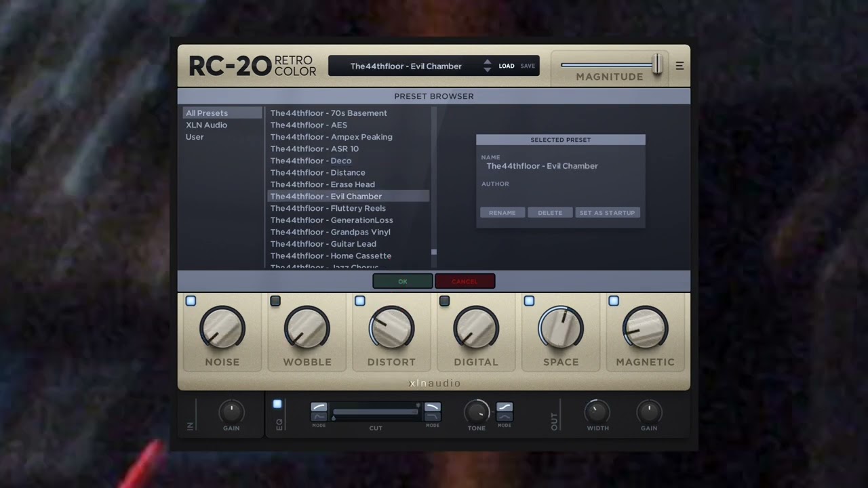Viewport: 868px width, 488px height.
Task: Select preset The44thfloor - Evil Chamber in list
Action: click(x=349, y=196)
